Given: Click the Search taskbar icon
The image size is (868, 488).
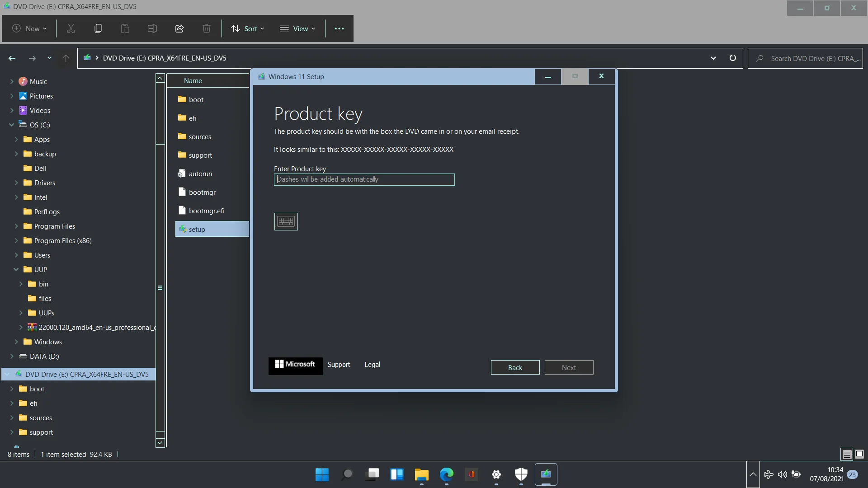Looking at the screenshot, I should coord(347,474).
